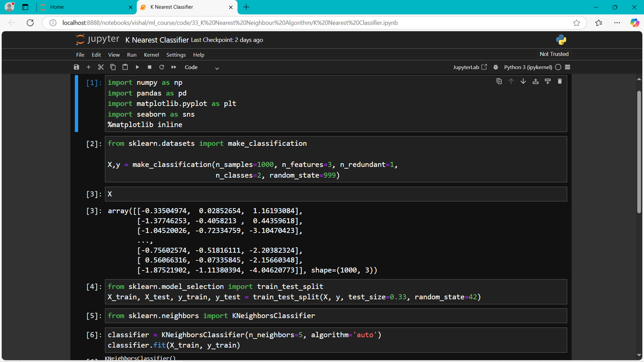Close the Home browser tab
Viewport: 644px width, 362px height.
click(x=130, y=7)
